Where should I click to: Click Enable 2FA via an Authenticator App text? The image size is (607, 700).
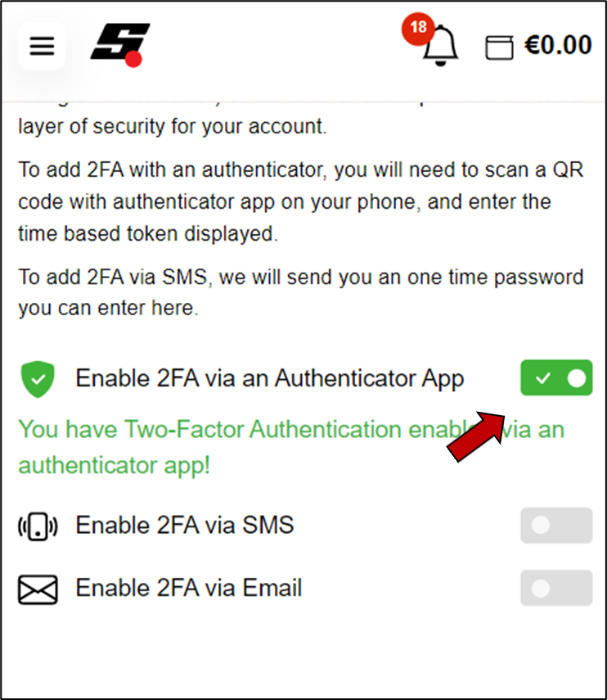click(x=270, y=378)
